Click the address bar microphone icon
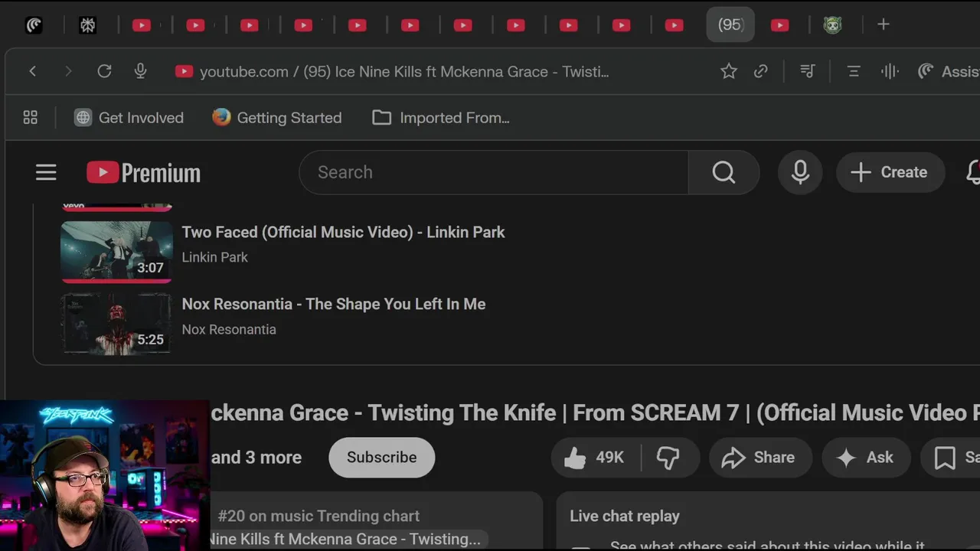 140,71
